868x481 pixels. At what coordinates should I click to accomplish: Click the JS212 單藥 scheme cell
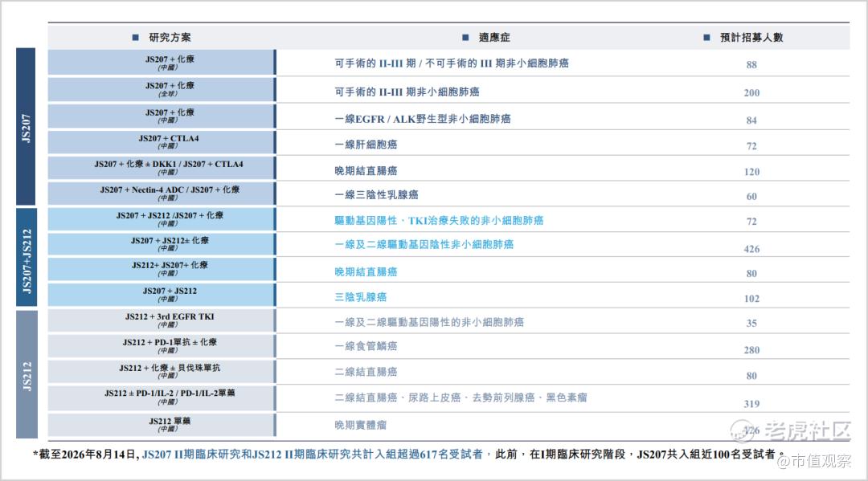pyautogui.click(x=162, y=425)
